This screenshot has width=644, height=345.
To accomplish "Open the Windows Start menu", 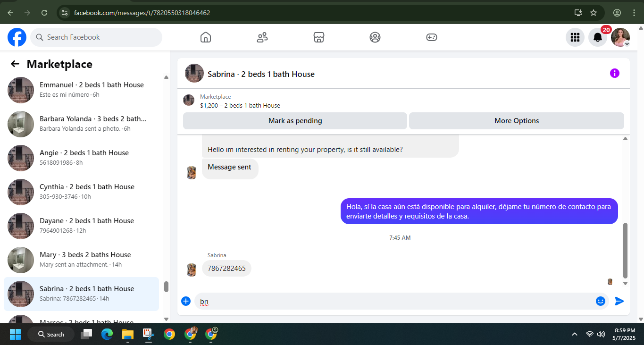I will tap(15, 334).
